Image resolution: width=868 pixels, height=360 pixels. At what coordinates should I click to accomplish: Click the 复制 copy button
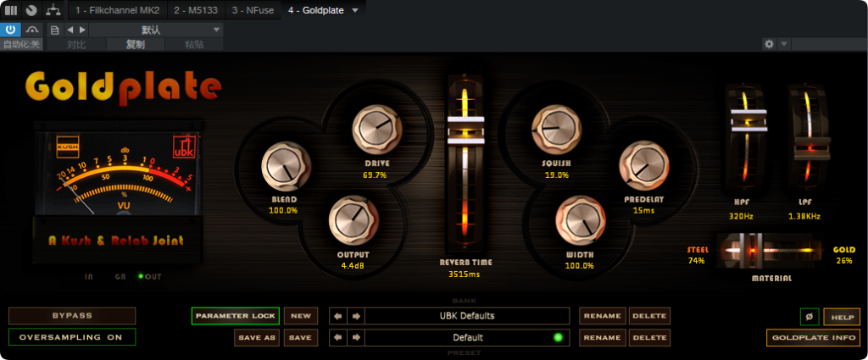click(x=135, y=45)
